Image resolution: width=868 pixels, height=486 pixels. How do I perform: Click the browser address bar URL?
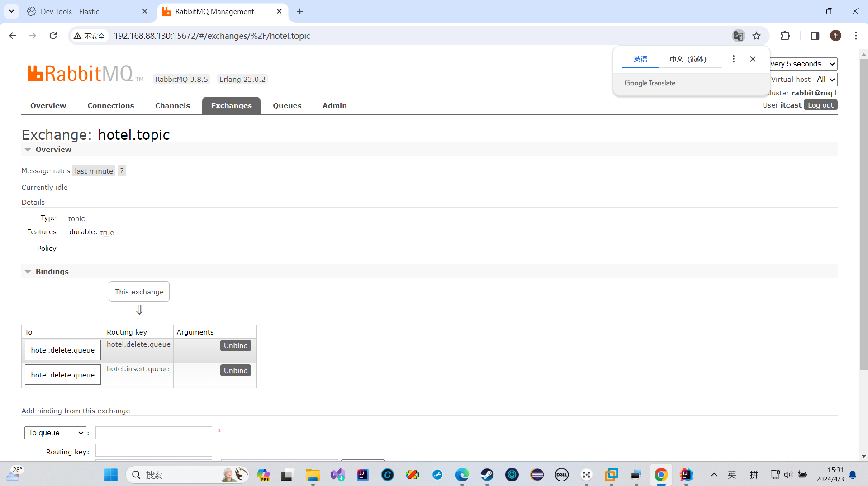click(x=212, y=36)
